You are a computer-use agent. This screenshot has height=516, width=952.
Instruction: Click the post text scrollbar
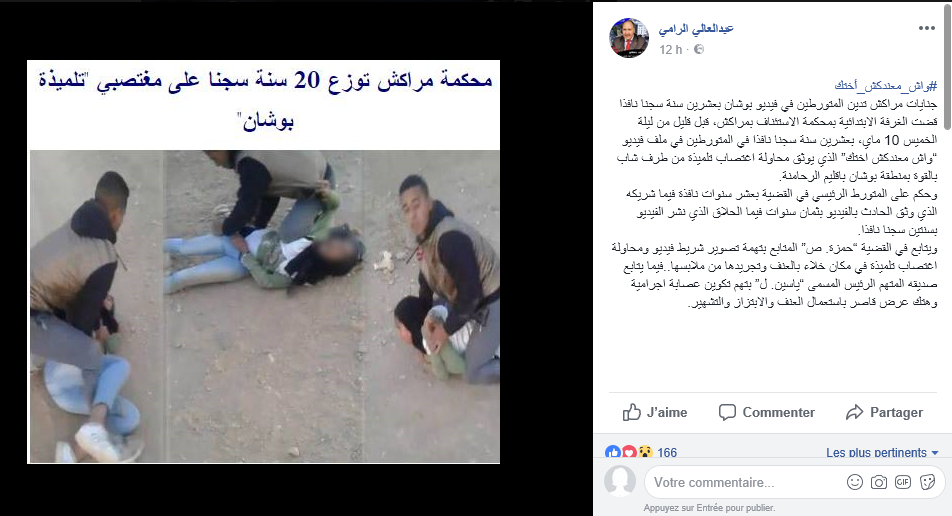point(947,66)
